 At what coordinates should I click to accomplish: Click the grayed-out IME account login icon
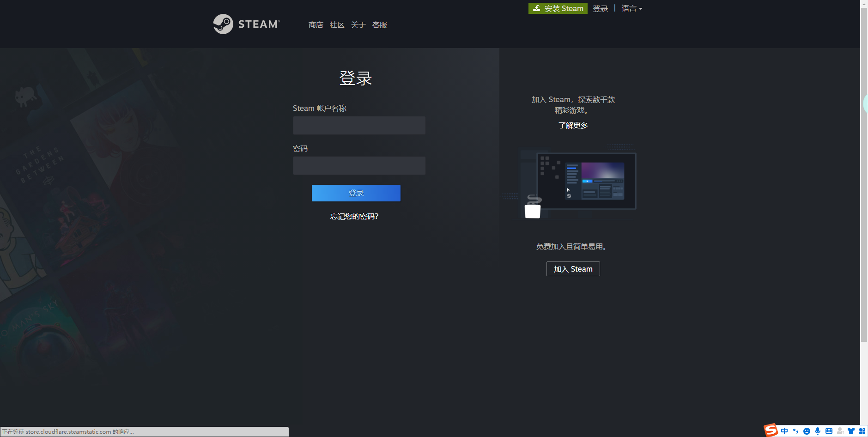tap(840, 431)
